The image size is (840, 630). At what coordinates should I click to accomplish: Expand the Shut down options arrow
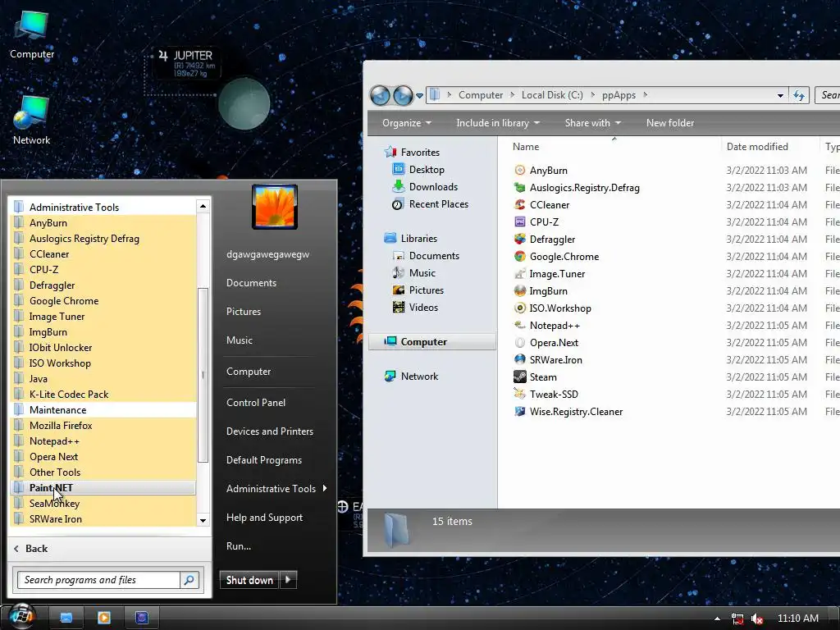[288, 579]
